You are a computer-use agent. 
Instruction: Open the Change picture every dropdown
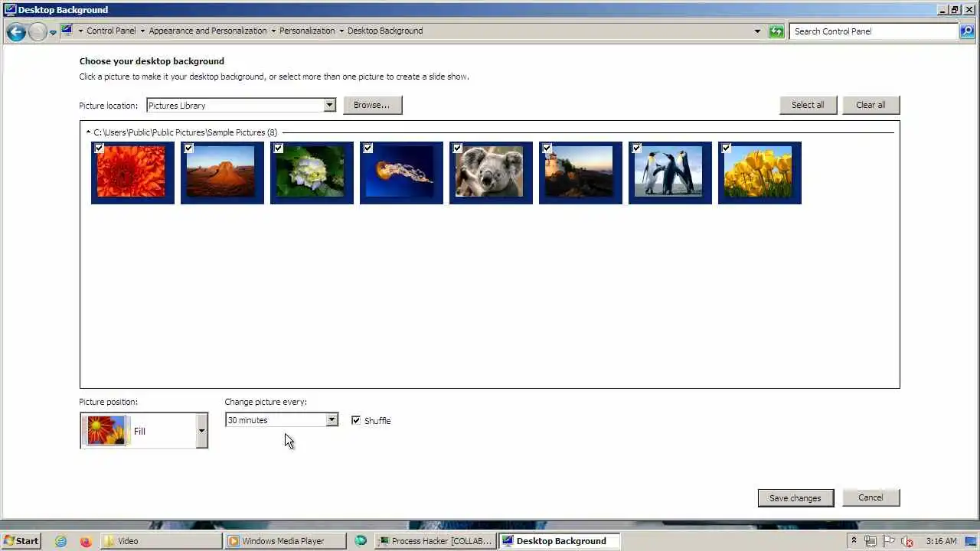pyautogui.click(x=281, y=420)
